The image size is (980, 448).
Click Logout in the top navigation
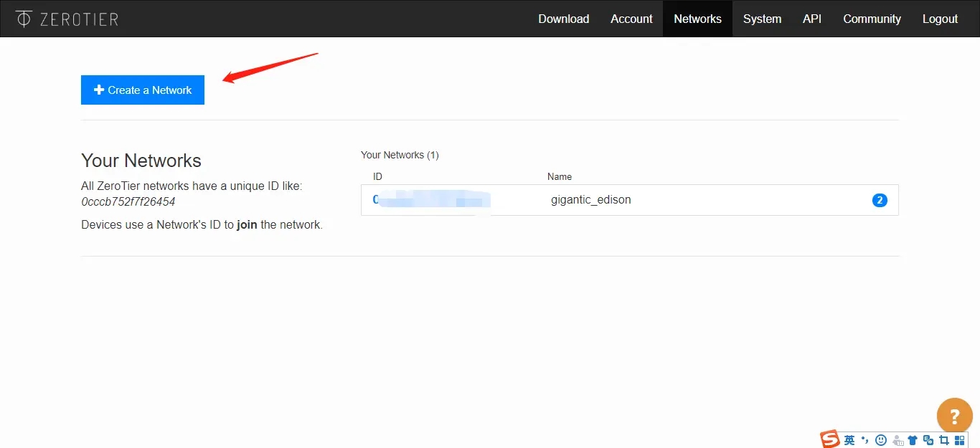[940, 19]
